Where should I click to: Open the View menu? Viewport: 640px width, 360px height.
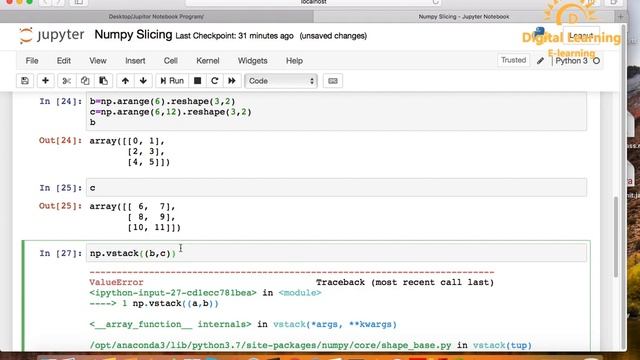pyautogui.click(x=98, y=61)
